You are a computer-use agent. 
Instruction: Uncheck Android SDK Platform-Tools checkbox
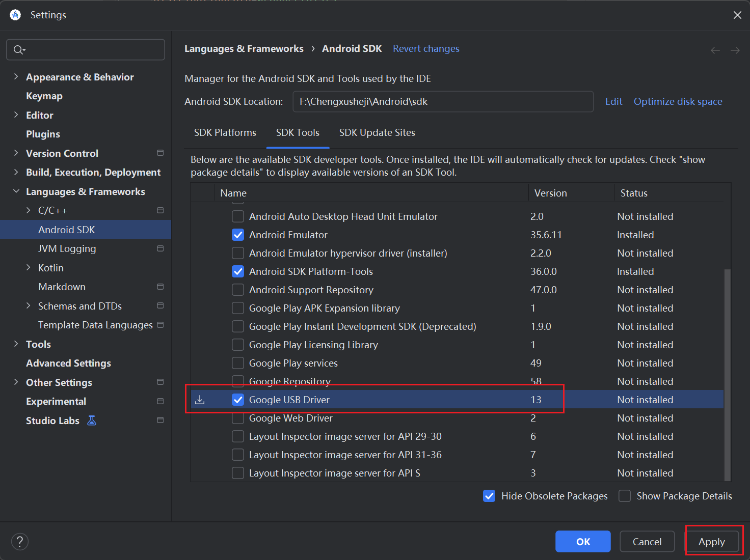point(238,271)
